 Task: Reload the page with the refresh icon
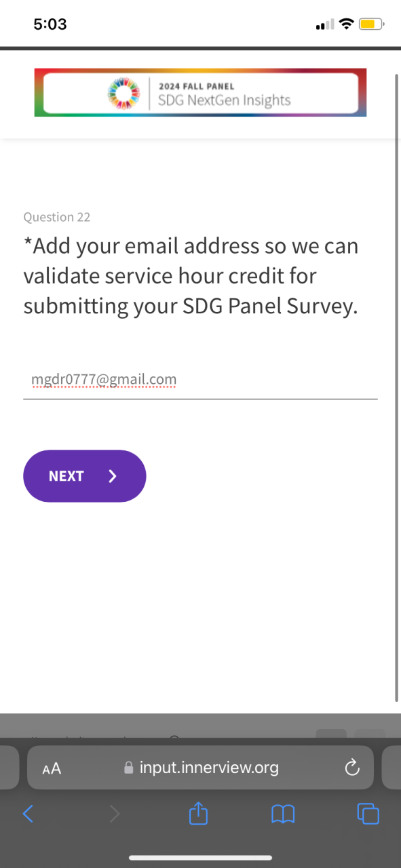click(x=351, y=768)
